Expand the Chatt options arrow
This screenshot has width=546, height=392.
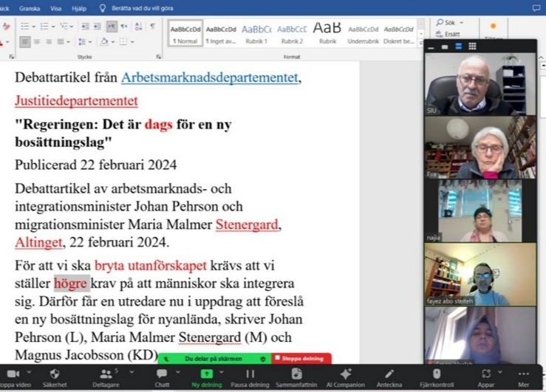pyautogui.click(x=178, y=372)
